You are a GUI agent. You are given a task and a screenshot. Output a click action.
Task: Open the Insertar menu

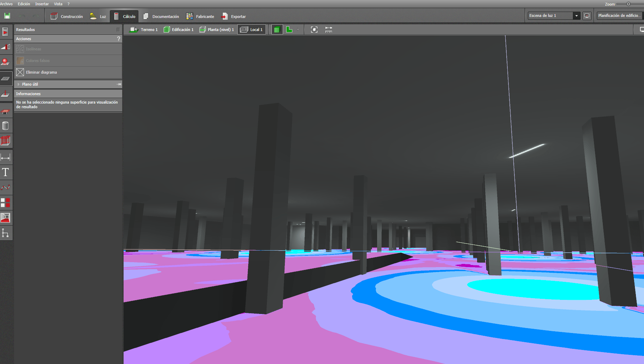(x=42, y=4)
